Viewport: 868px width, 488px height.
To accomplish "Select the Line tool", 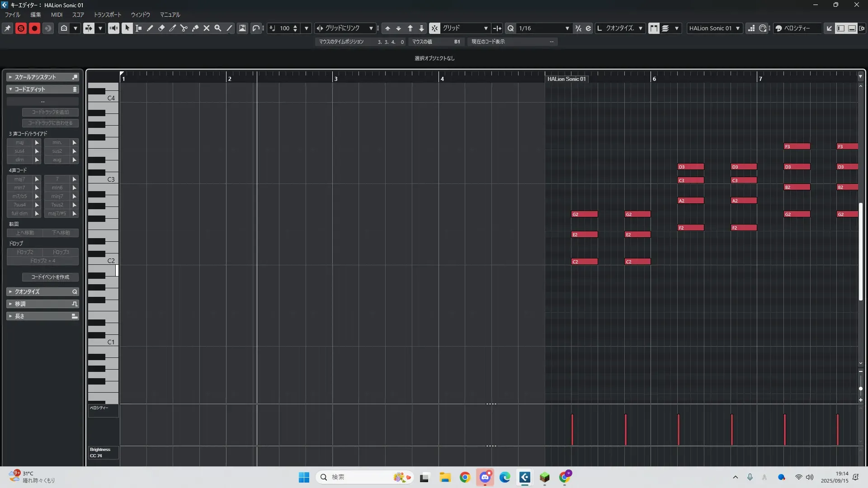I will point(229,28).
